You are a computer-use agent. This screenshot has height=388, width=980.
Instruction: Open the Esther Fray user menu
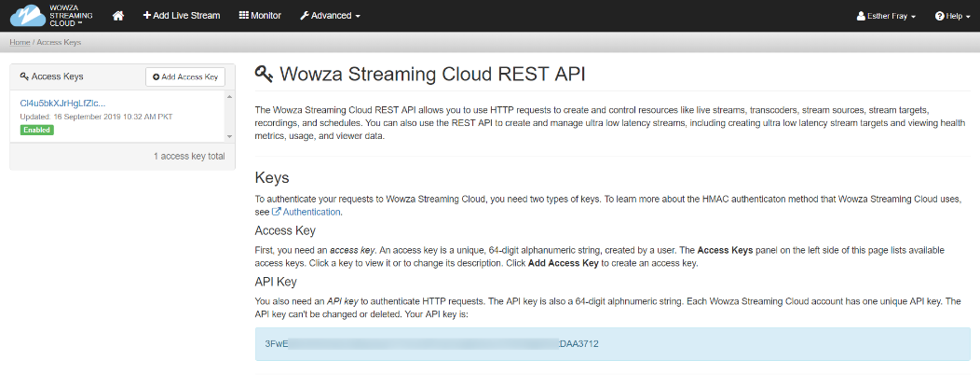pyautogui.click(x=886, y=16)
